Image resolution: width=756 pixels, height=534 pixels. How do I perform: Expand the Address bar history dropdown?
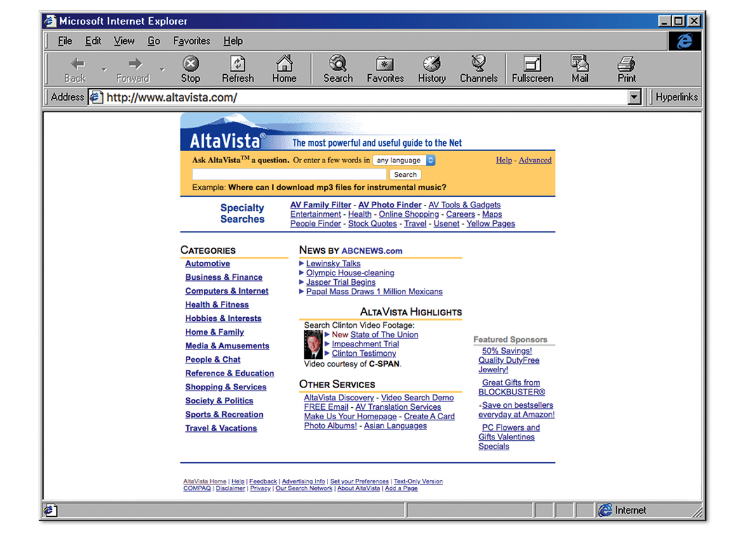pyautogui.click(x=634, y=96)
